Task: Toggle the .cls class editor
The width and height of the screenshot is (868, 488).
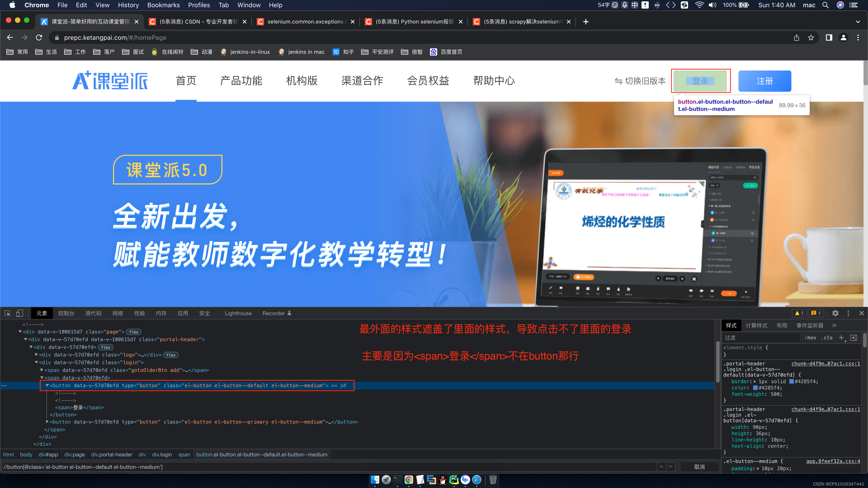Action: coord(827,338)
